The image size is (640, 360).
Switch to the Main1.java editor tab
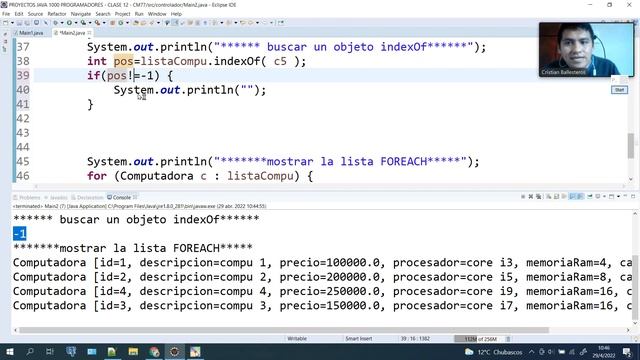(31, 33)
